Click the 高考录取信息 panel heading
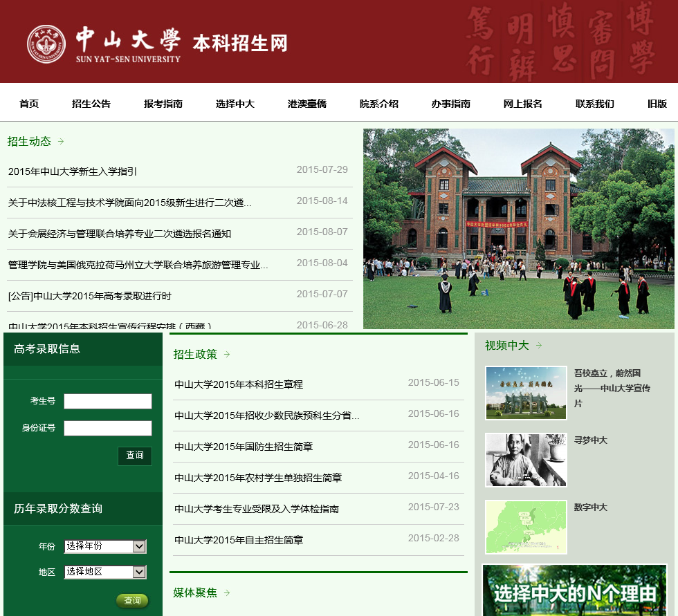This screenshot has height=616, width=678. pos(47,348)
